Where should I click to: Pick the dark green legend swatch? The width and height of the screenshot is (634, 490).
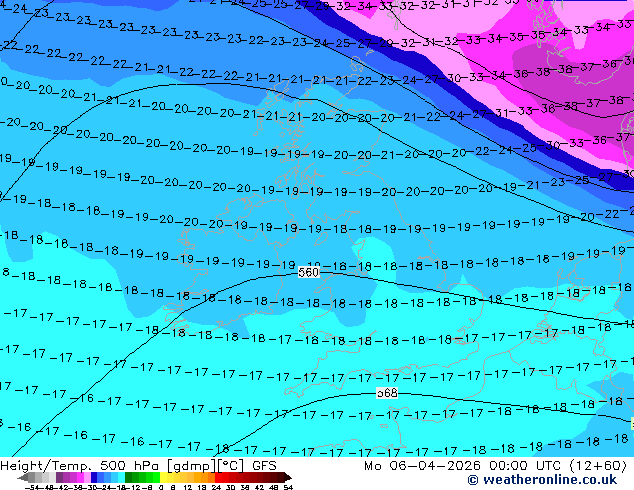[128, 477]
